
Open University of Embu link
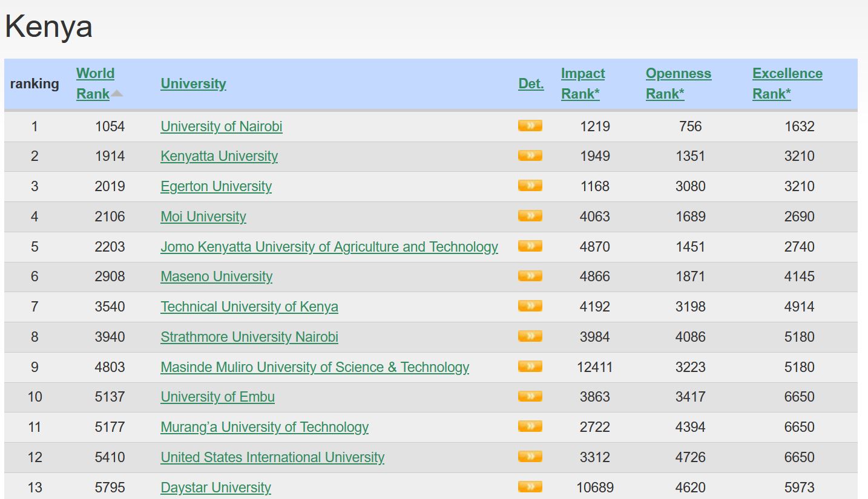click(218, 397)
